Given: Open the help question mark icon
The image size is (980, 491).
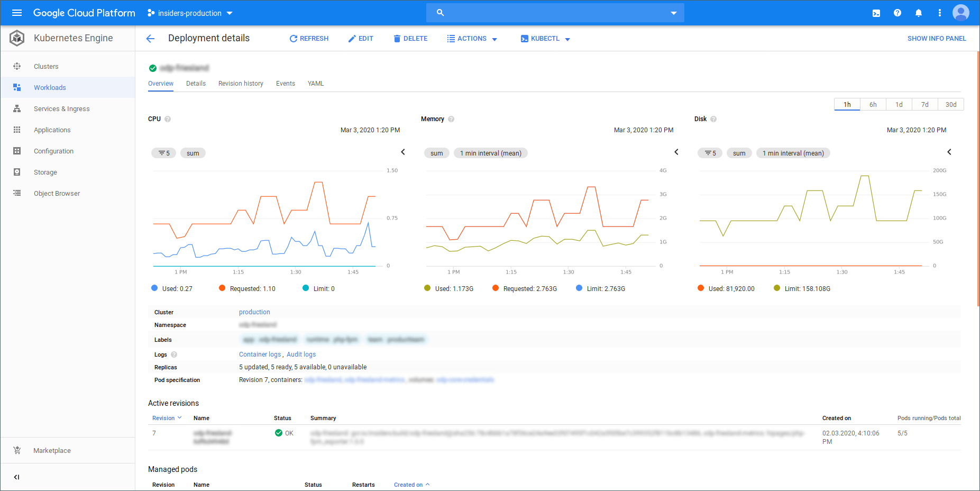Looking at the screenshot, I should point(897,13).
